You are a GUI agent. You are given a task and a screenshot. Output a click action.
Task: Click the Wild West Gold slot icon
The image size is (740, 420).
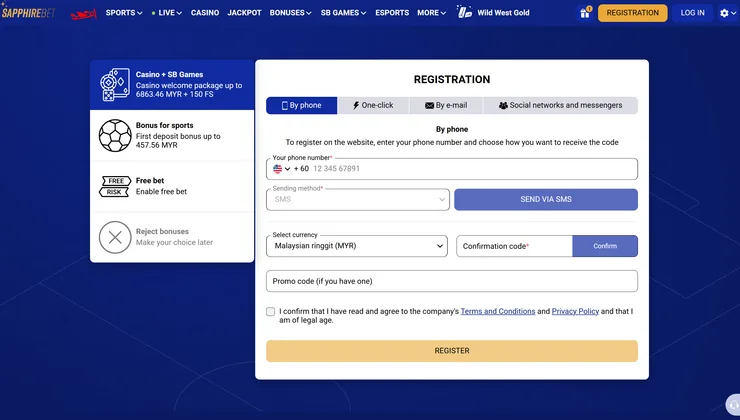464,12
